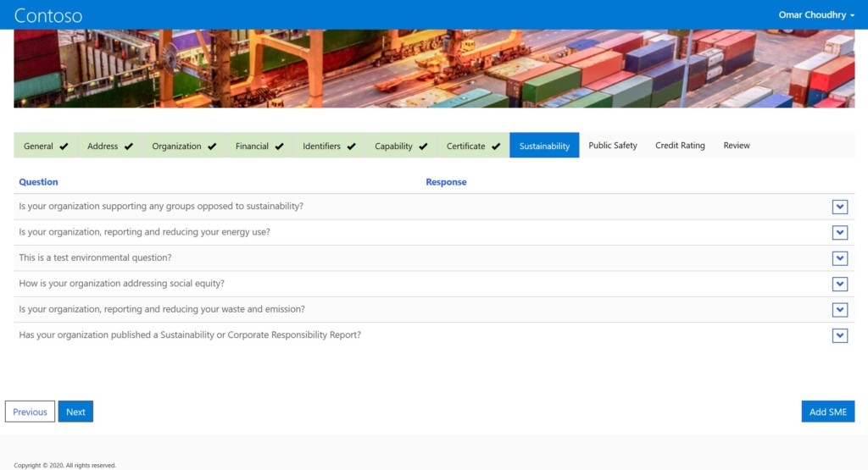The height and width of the screenshot is (470, 868).
Task: Click the Previous button
Action: click(x=30, y=412)
